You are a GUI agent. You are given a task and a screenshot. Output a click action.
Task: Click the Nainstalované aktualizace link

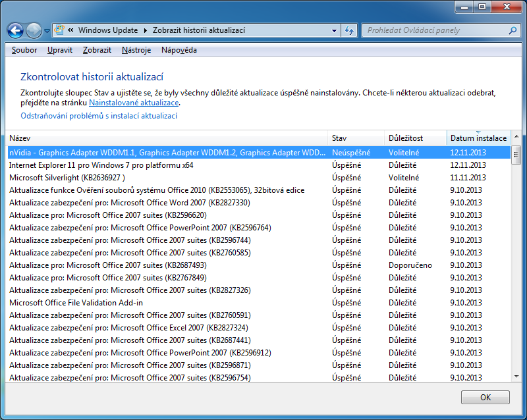click(x=134, y=103)
